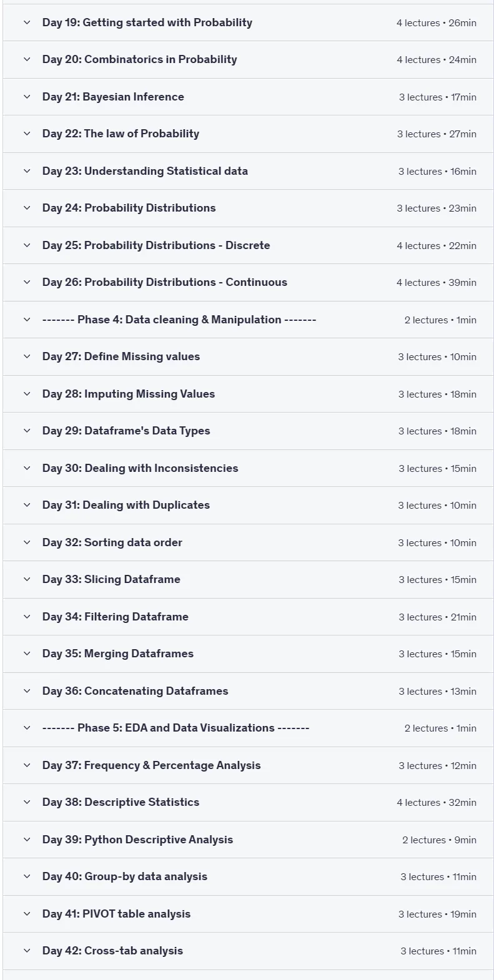Viewport: 494px width, 980px height.
Task: Select Day 23: Understanding Statistical data title
Action: point(145,171)
